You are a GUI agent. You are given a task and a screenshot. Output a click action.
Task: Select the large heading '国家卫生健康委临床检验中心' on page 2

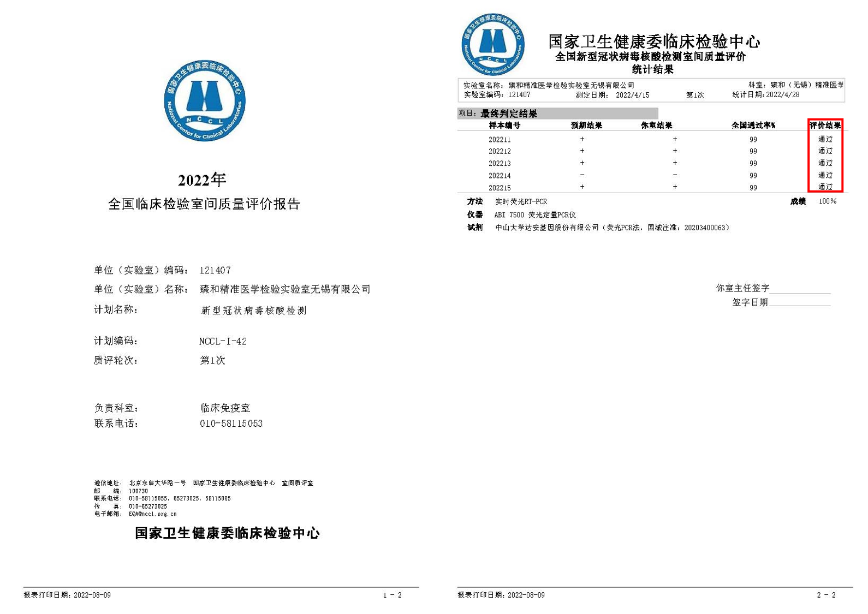(x=653, y=41)
